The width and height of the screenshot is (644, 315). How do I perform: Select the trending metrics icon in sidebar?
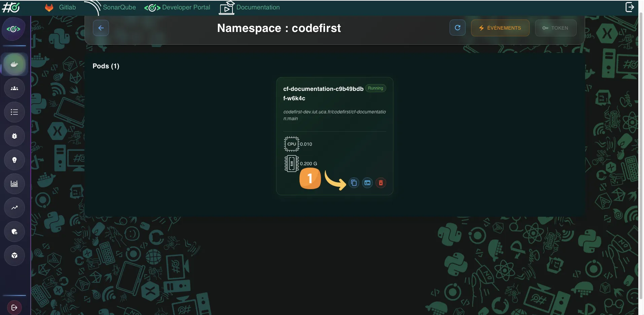tap(14, 208)
